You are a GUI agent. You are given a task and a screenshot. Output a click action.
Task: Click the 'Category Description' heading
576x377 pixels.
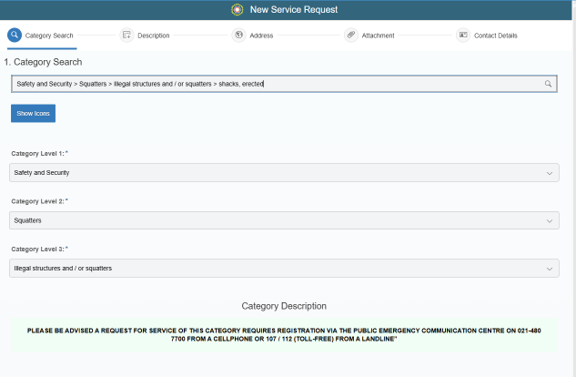click(284, 306)
